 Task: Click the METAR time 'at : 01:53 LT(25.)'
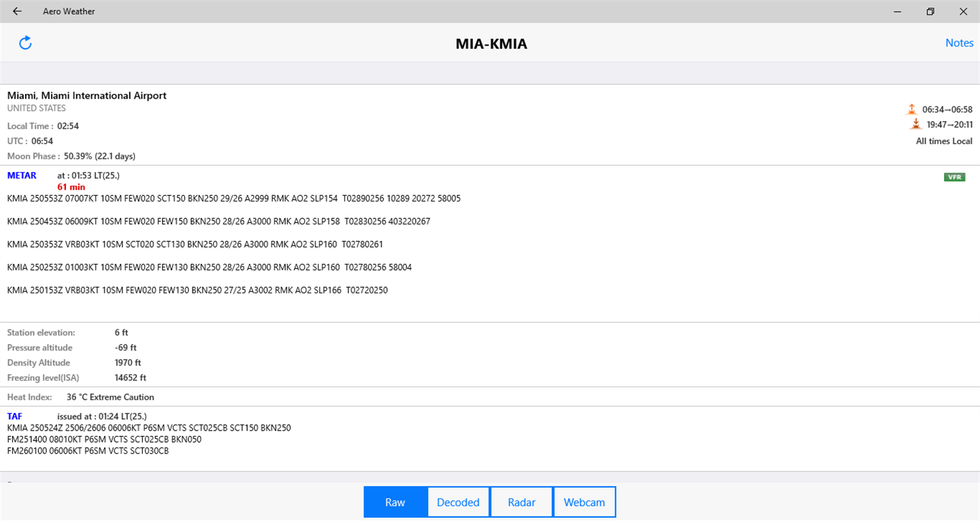[88, 175]
